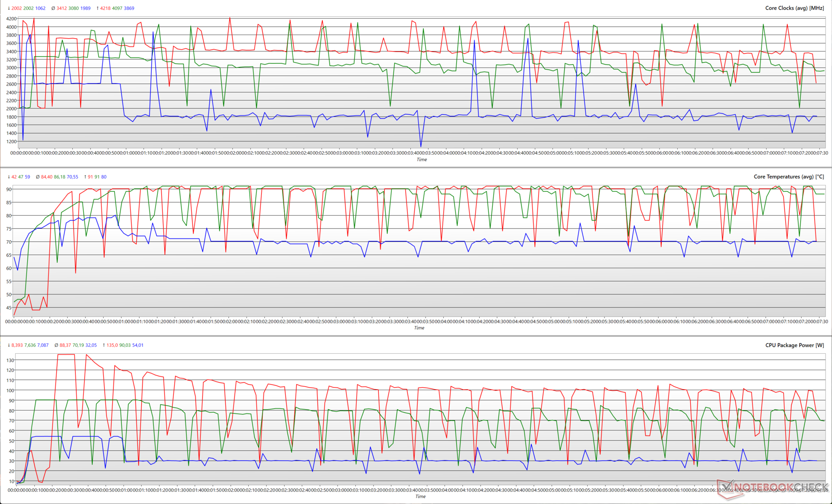
Task: Click blue average value 1989 in Core Clocks
Action: tap(85, 8)
